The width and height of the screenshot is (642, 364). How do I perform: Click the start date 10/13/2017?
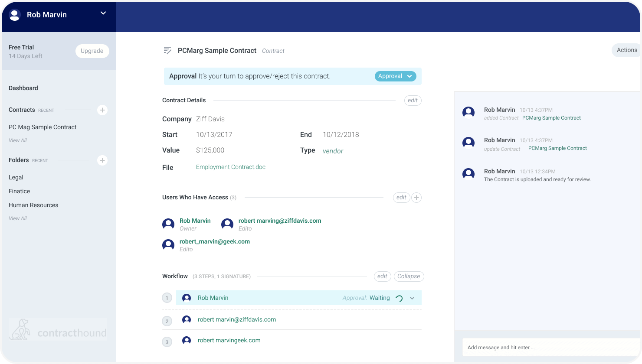tap(214, 135)
